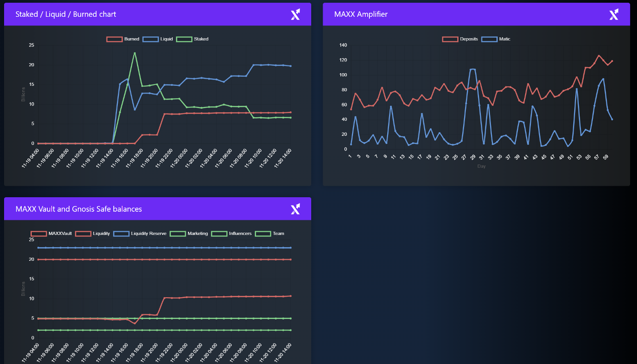Toggle Liquidity legend entry

(x=92, y=234)
